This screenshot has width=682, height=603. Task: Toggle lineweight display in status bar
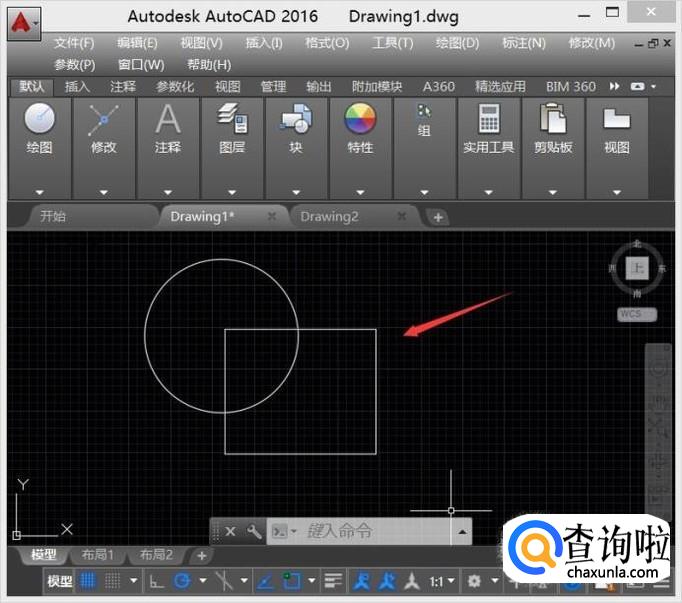(333, 581)
